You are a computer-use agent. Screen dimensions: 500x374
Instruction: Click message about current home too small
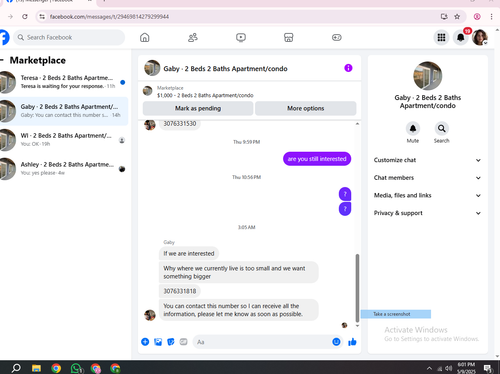[x=239, y=272]
